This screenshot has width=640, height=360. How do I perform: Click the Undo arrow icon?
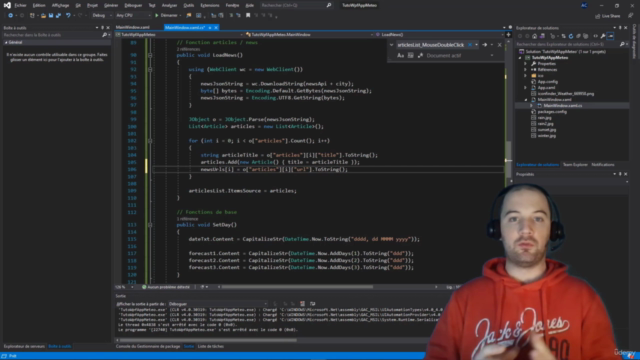[x=68, y=16]
